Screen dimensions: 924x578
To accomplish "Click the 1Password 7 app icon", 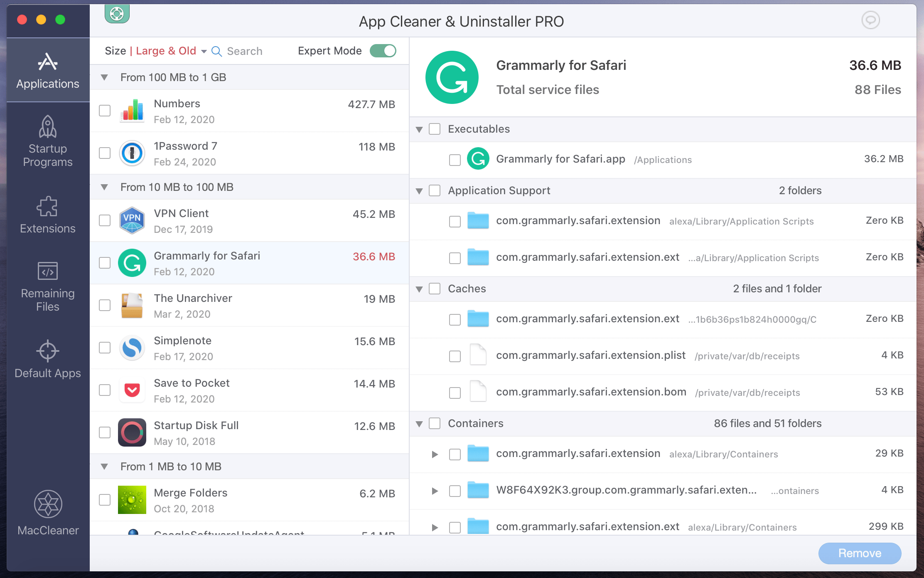I will 132,153.
